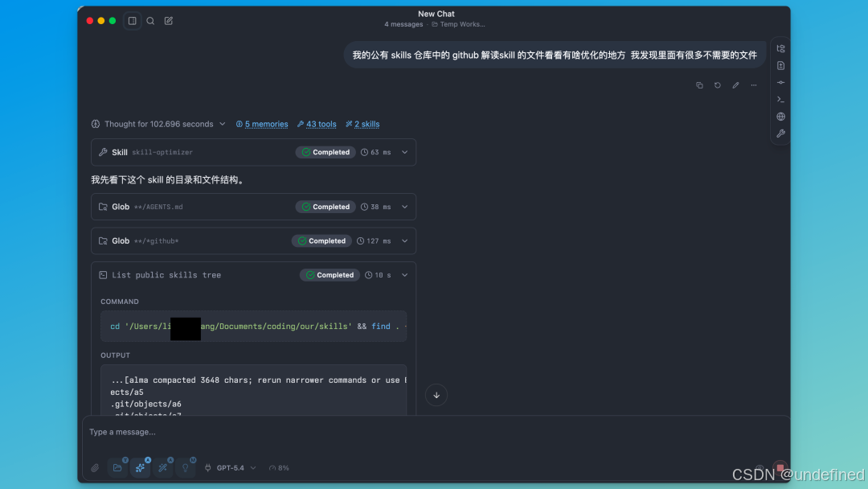Click the 63 ms duration label
Image resolution: width=868 pixels, height=489 pixels.
(376, 152)
